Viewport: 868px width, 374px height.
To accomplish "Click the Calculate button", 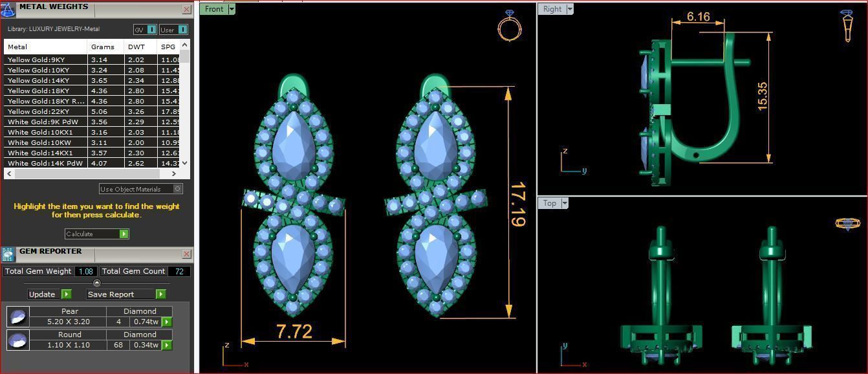I will [97, 234].
